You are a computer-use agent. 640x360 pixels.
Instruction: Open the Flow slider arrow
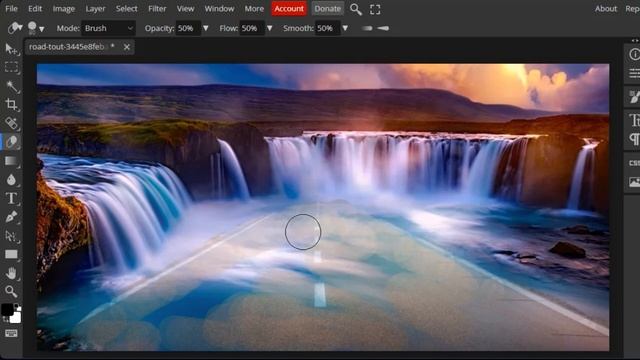pos(269,28)
